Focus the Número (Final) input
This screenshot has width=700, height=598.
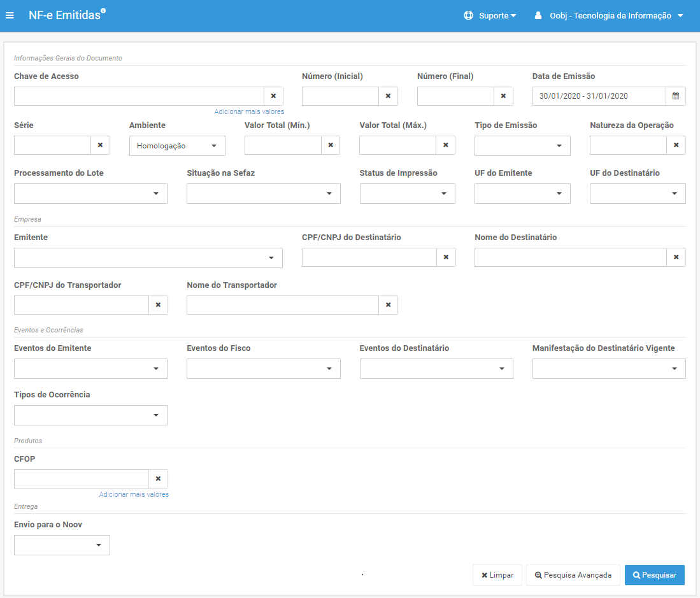point(456,96)
